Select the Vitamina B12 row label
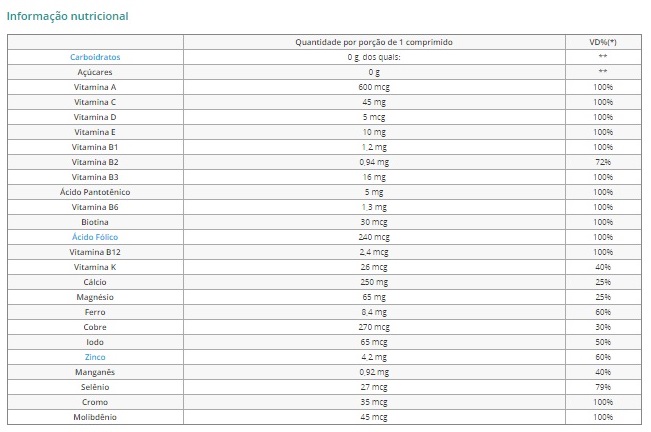Viewport: 651px width, 432px height. coord(95,252)
